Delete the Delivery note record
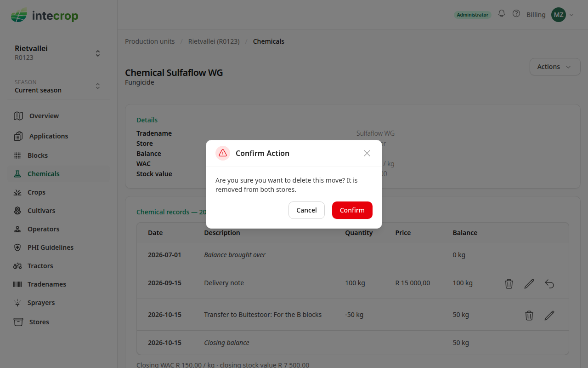 pyautogui.click(x=509, y=284)
